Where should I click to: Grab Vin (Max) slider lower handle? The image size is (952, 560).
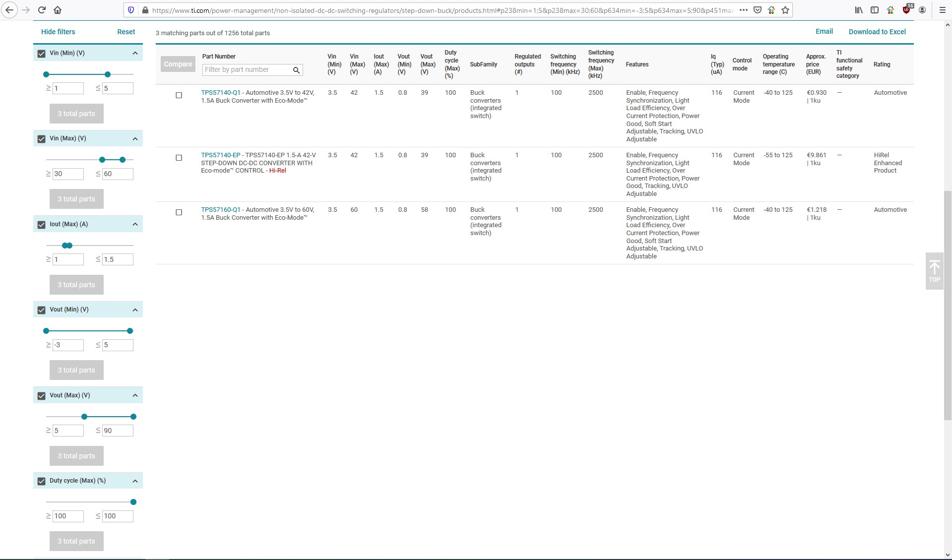(x=102, y=160)
